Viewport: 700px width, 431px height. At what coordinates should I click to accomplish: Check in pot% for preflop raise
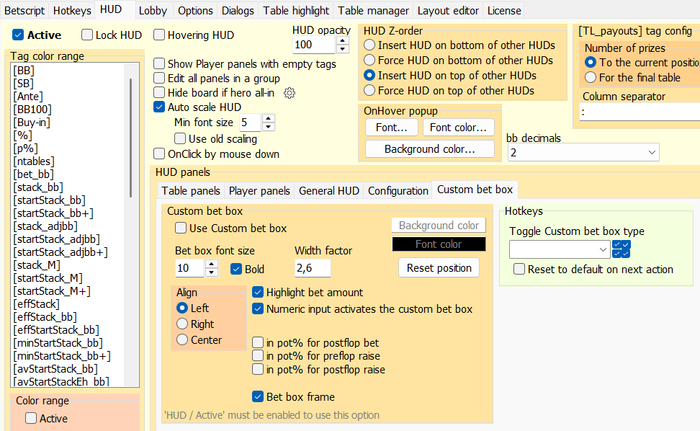[258, 356]
